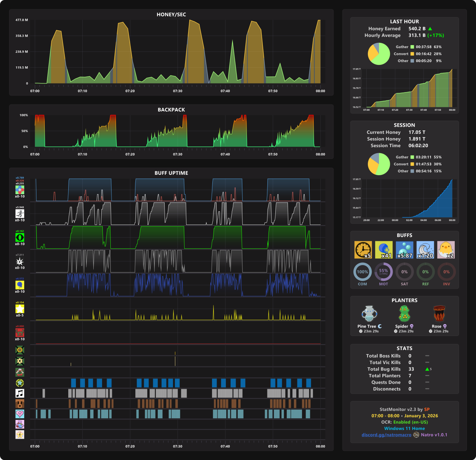The image size is (476, 460).
Task: Click the Gather green legend swatch in Last Hour
Action: point(412,47)
